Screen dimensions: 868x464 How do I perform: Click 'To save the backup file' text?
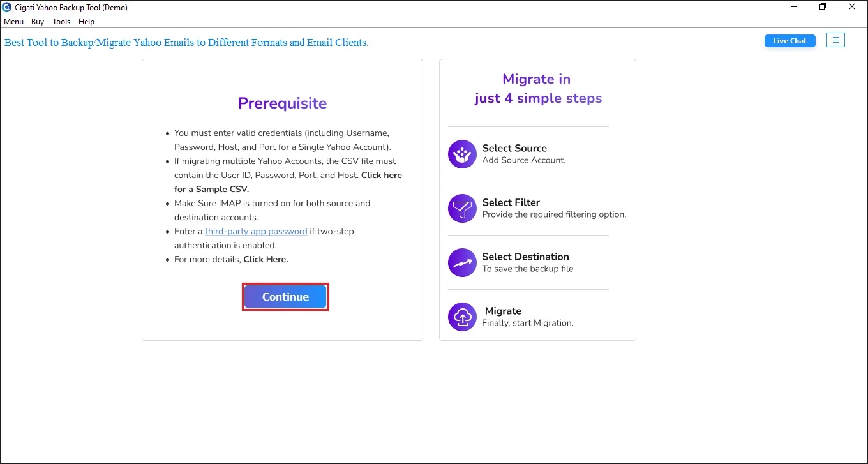point(528,269)
